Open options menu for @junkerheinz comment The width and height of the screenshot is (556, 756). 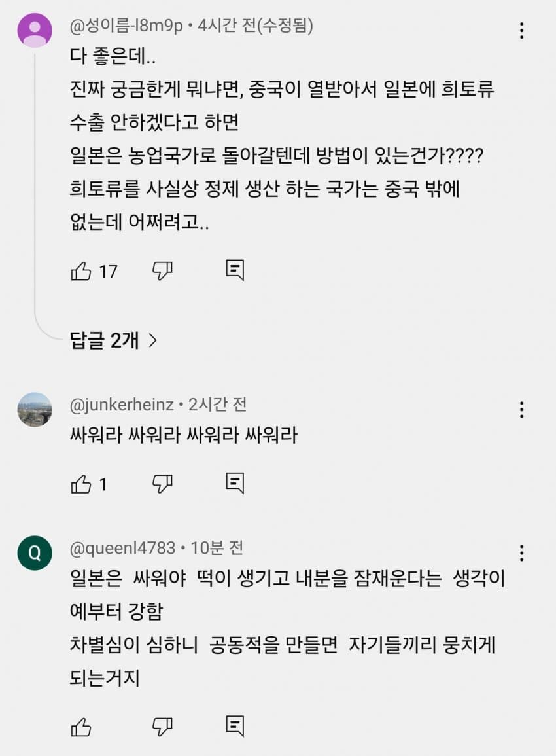521,410
